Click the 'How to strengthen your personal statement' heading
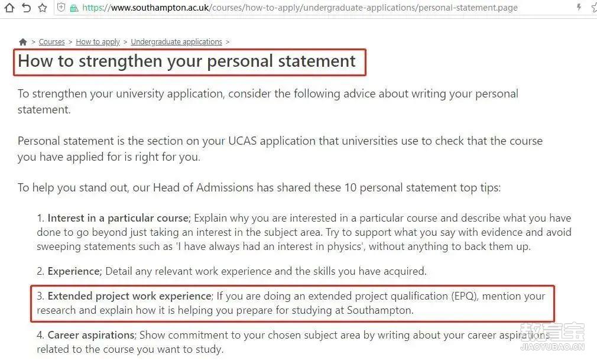597x364 pixels. pyautogui.click(x=187, y=61)
